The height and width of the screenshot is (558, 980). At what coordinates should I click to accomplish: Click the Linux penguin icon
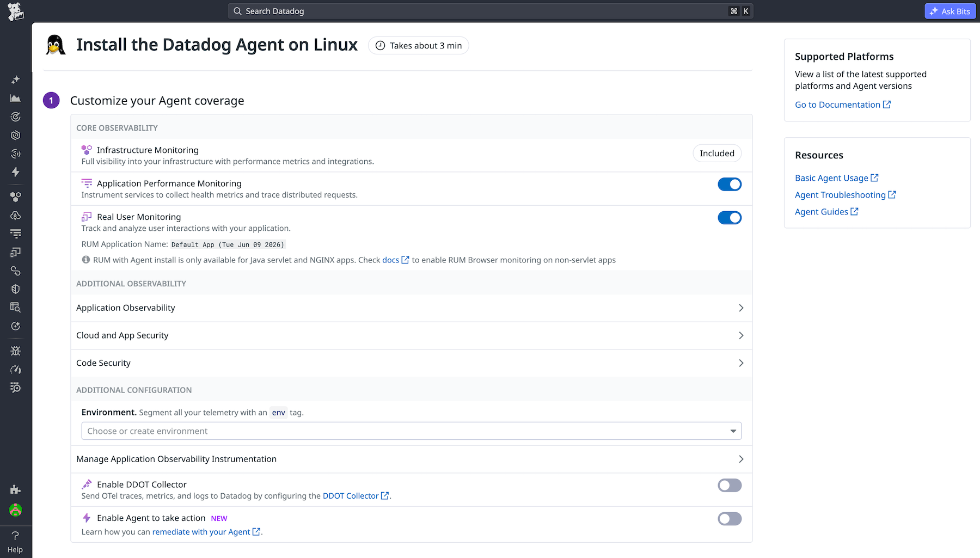coord(55,45)
